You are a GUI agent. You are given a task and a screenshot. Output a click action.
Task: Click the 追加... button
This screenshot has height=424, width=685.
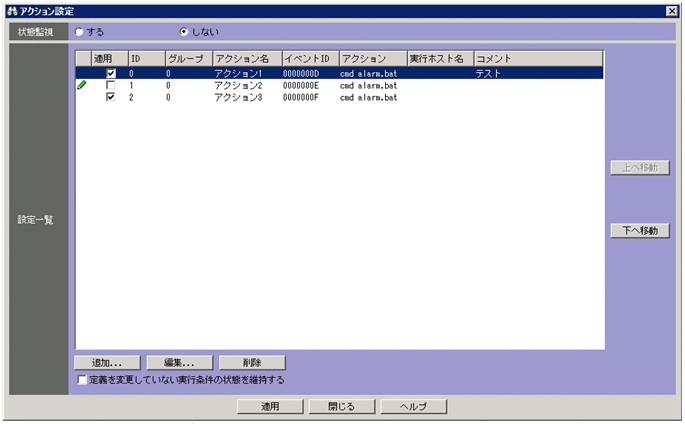(x=107, y=362)
